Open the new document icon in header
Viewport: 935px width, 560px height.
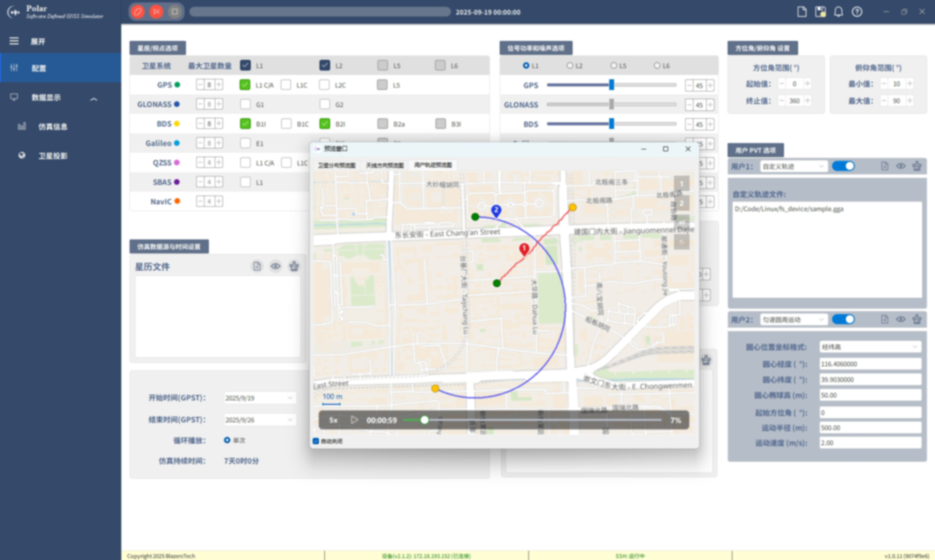click(x=801, y=12)
